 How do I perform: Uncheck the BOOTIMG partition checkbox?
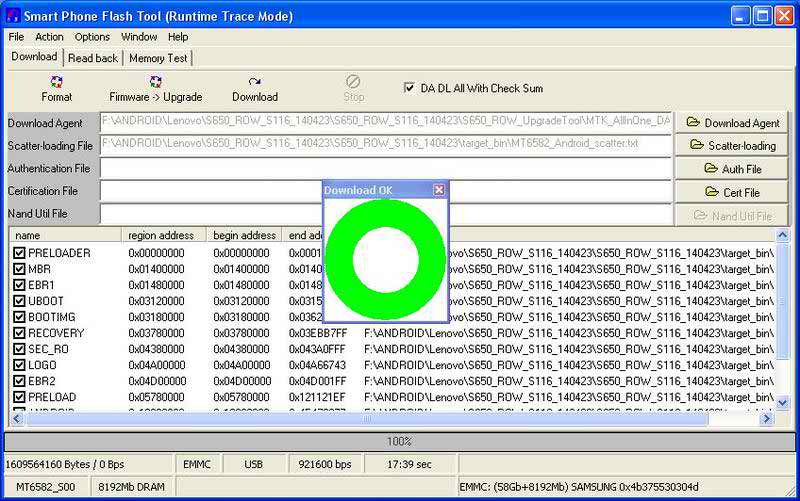pos(19,317)
